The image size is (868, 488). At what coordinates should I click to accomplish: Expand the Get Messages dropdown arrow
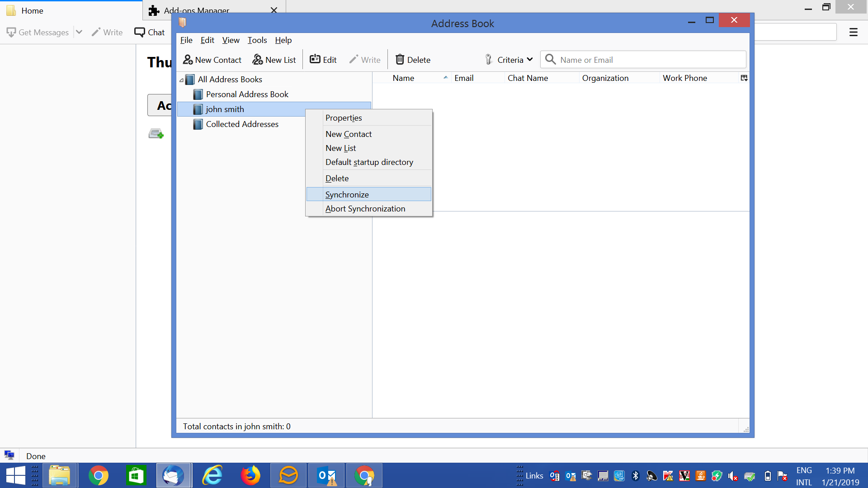point(79,33)
